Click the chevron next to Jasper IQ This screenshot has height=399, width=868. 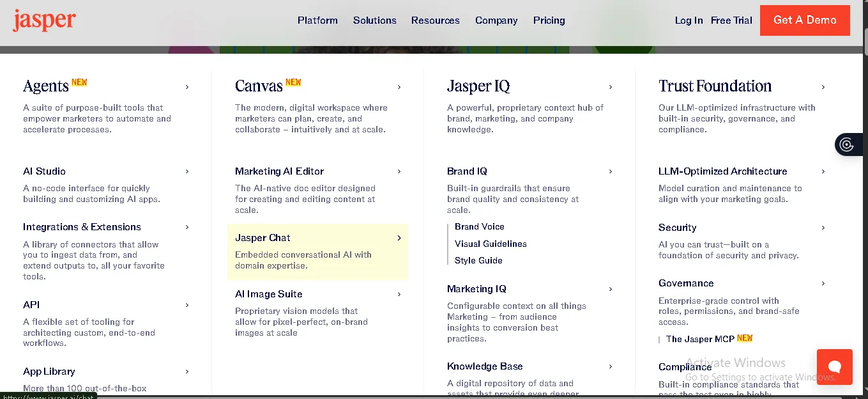611,87
